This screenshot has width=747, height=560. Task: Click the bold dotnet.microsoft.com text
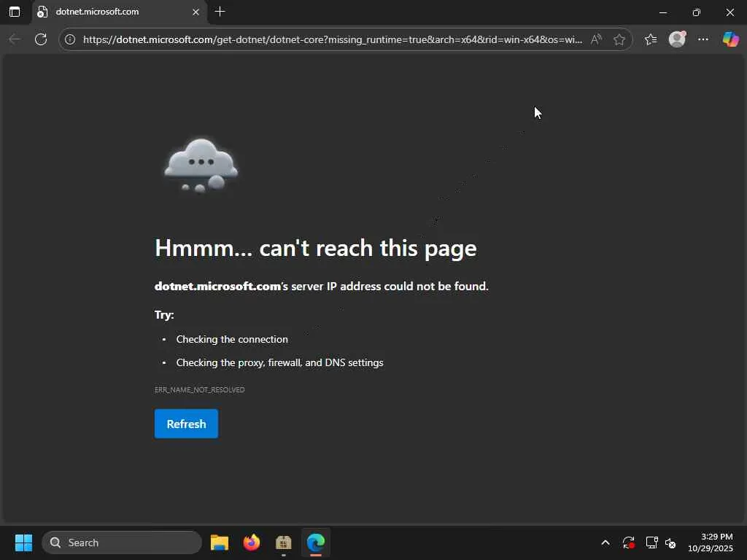(217, 286)
